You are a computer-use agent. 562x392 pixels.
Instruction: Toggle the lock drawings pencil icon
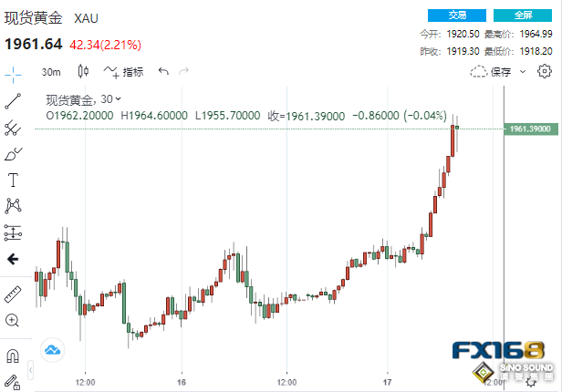click(x=13, y=380)
